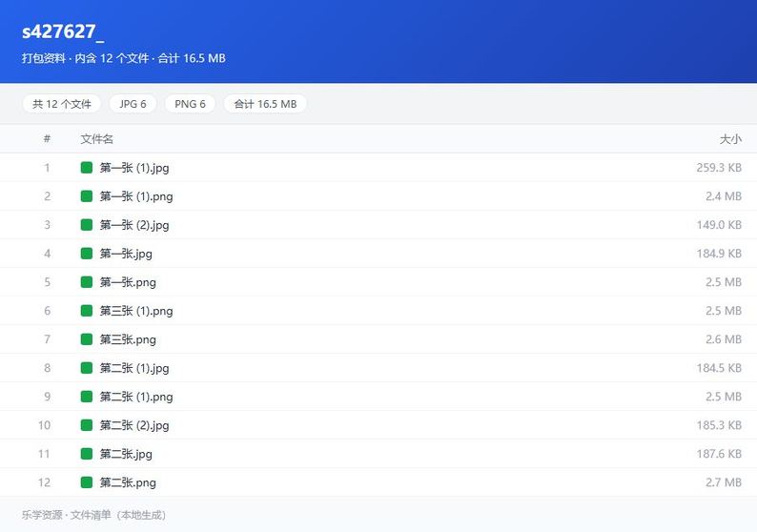The width and height of the screenshot is (757, 532).
Task: Click the green icon beside 第二张 (2).jpg
Action: click(x=87, y=425)
